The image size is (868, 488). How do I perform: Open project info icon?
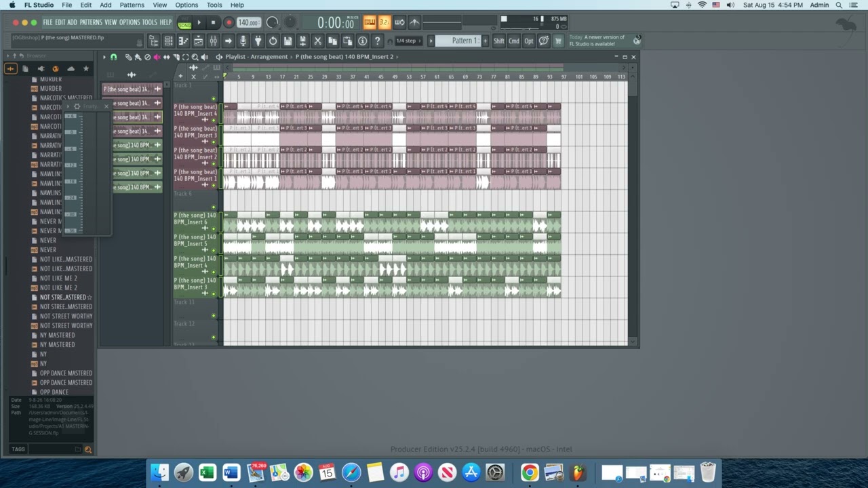(363, 41)
